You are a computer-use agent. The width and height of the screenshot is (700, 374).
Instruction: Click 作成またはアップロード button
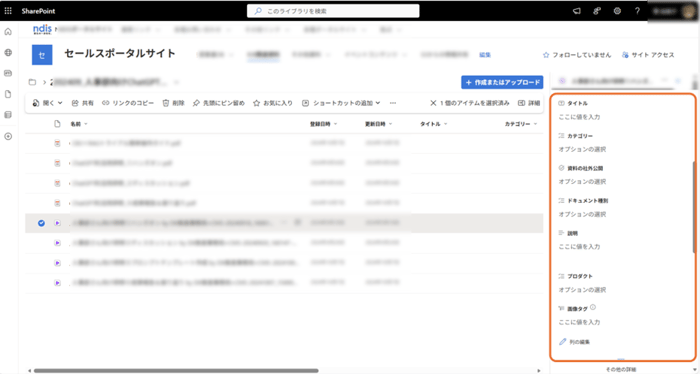[x=502, y=83]
